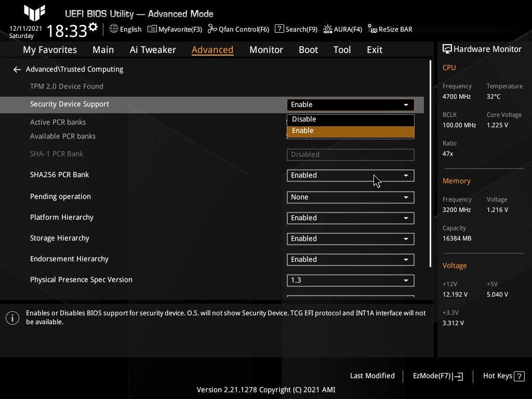Go to the Boot tab
Viewport: 532px width, 399px height.
pyautogui.click(x=308, y=50)
